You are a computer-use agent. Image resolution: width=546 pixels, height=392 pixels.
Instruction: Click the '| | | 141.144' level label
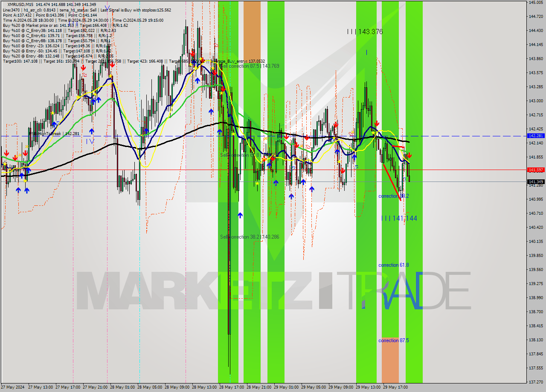coord(399,218)
